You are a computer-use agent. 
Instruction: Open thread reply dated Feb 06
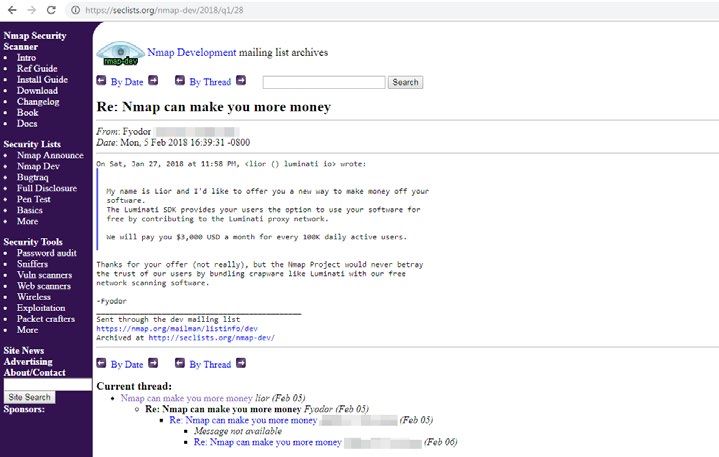[267, 442]
